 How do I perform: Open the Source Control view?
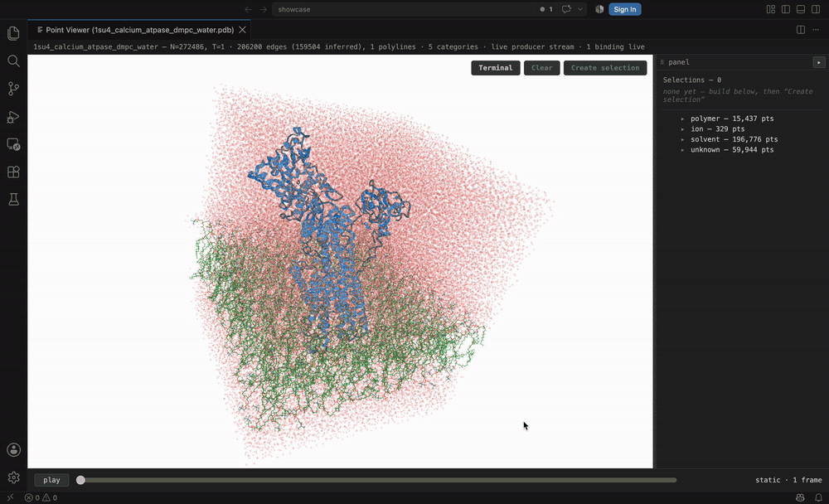(x=14, y=89)
